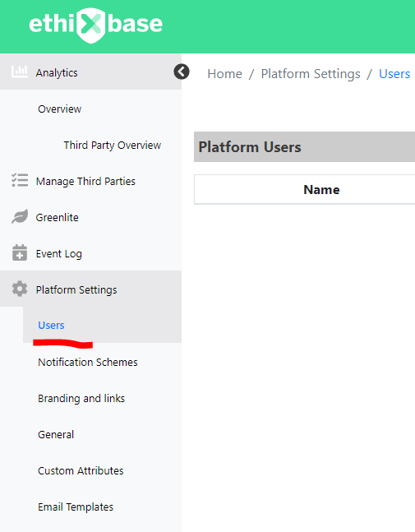The width and height of the screenshot is (415, 532).
Task: Click the Home breadcrumb link
Action: click(x=225, y=74)
